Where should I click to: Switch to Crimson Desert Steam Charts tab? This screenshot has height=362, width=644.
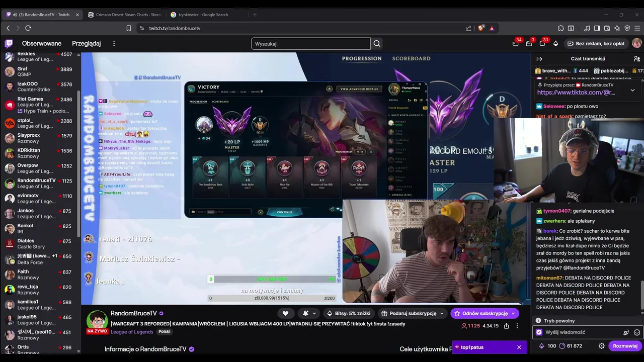(125, 15)
